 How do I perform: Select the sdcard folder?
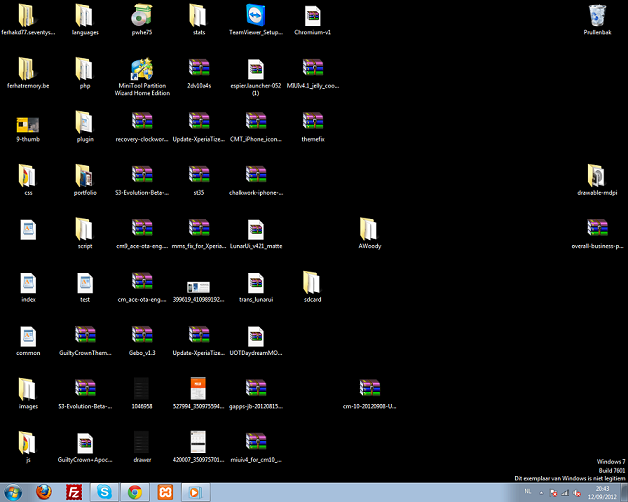313,282
